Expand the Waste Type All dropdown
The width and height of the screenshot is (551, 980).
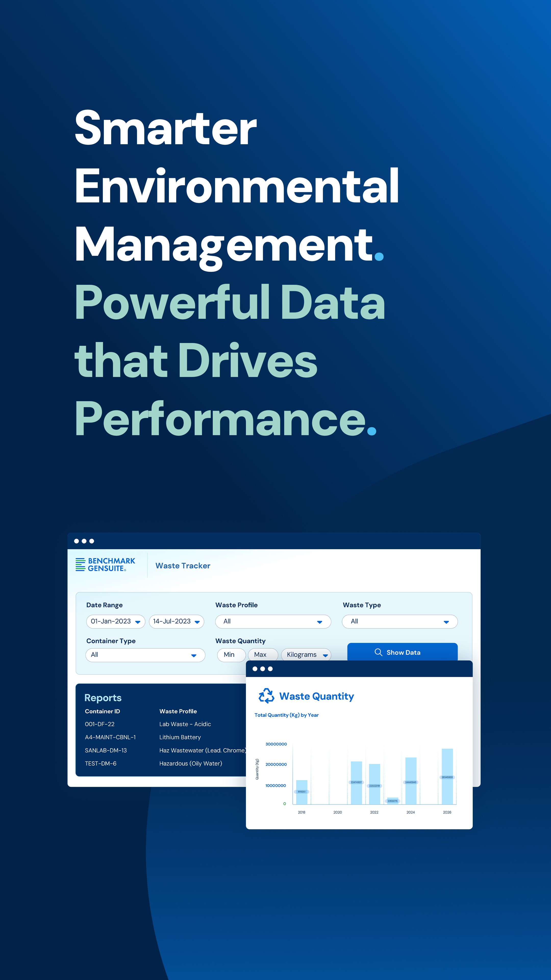[x=400, y=621]
